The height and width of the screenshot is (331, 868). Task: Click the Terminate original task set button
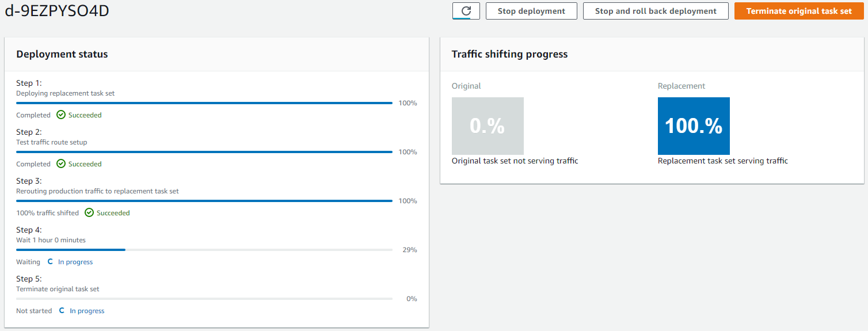(x=799, y=11)
